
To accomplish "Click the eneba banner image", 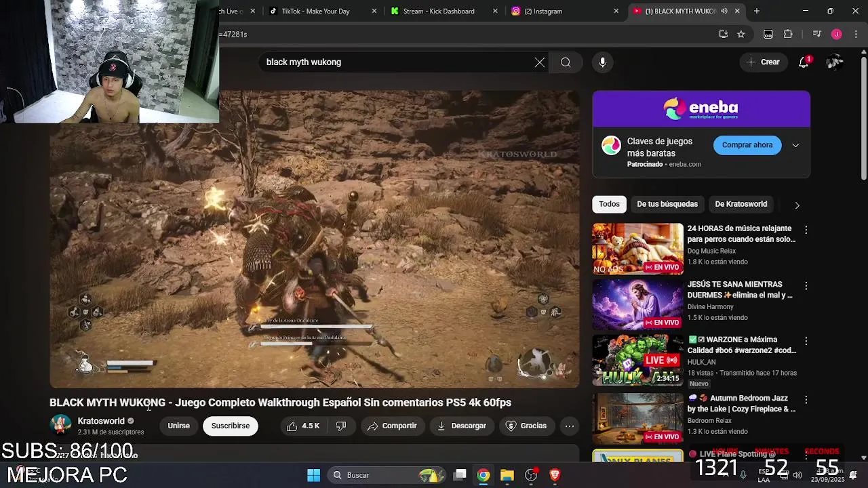I will tap(701, 108).
